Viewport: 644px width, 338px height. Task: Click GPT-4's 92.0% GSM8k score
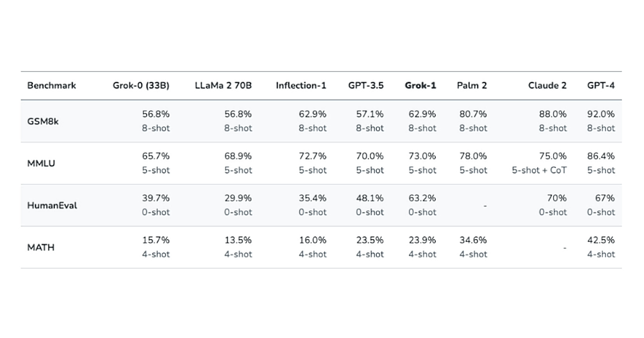point(601,114)
